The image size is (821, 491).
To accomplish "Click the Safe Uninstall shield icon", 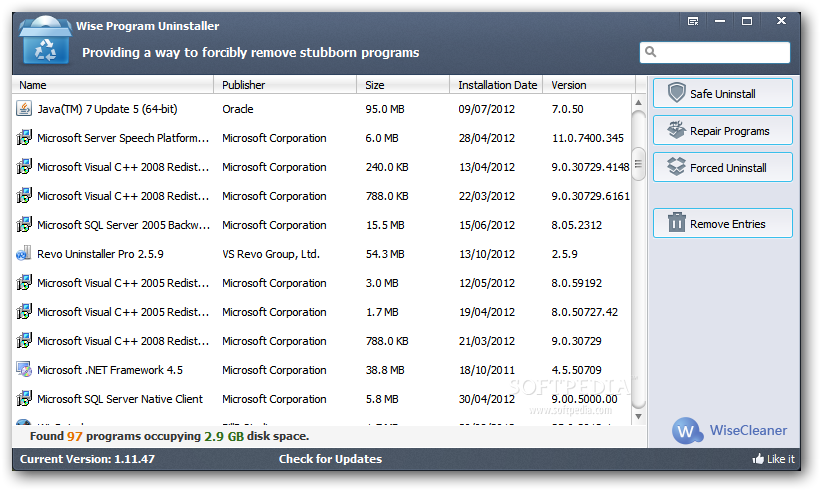I will [x=676, y=93].
